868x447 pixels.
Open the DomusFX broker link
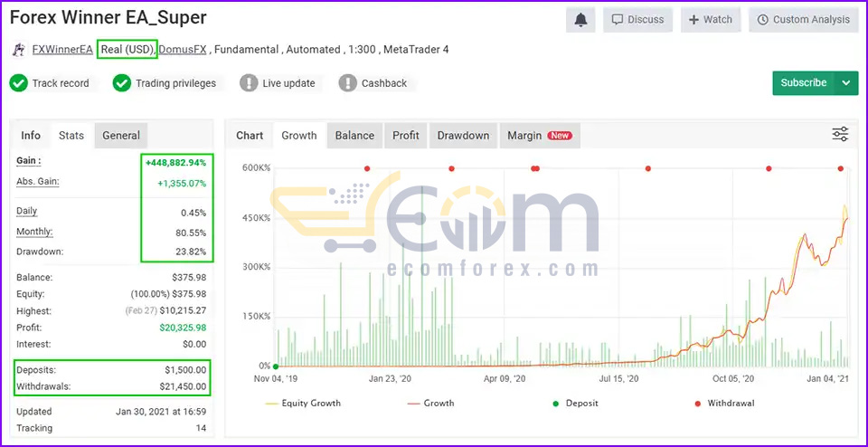(183, 49)
